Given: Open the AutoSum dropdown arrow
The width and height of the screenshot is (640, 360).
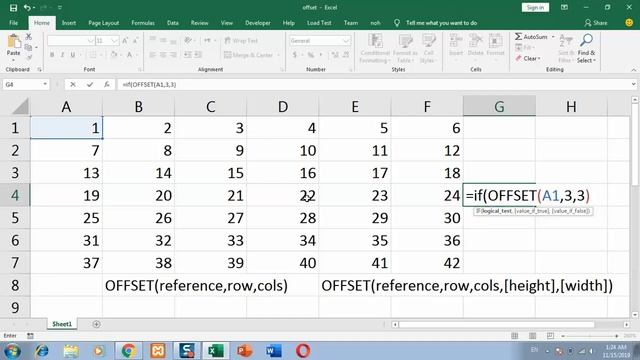Looking at the screenshot, I should pyautogui.click(x=553, y=37).
